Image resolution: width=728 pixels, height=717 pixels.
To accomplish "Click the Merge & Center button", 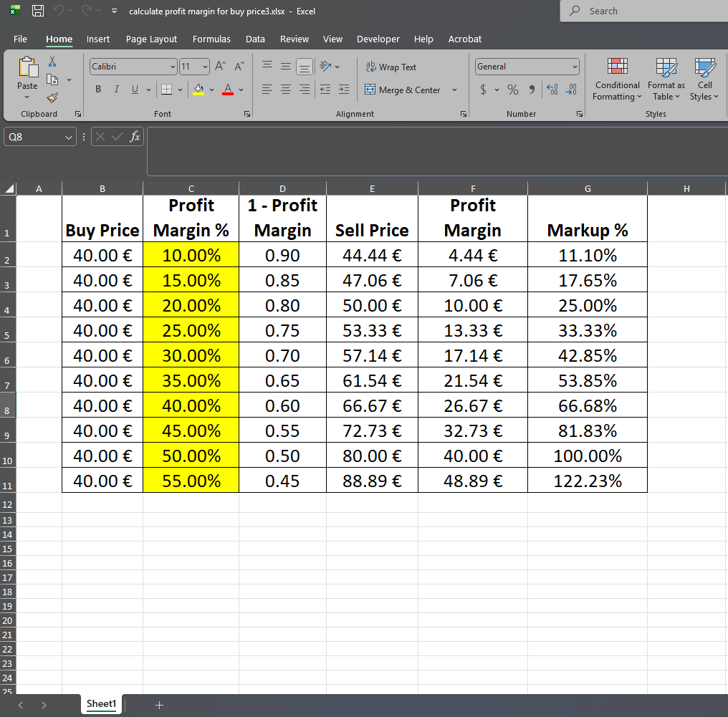I will (x=403, y=90).
